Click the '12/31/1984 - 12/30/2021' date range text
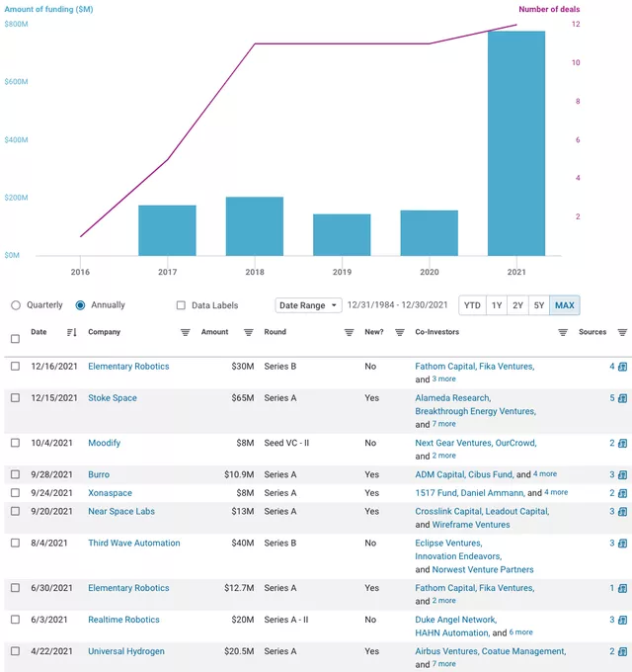This screenshot has width=632, height=672. (x=397, y=305)
